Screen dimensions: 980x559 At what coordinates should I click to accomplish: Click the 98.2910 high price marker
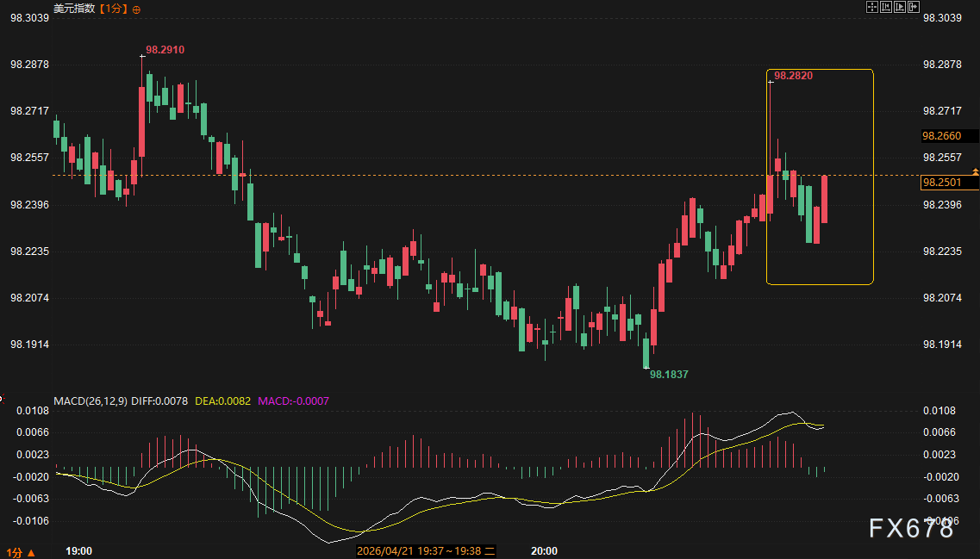click(165, 50)
